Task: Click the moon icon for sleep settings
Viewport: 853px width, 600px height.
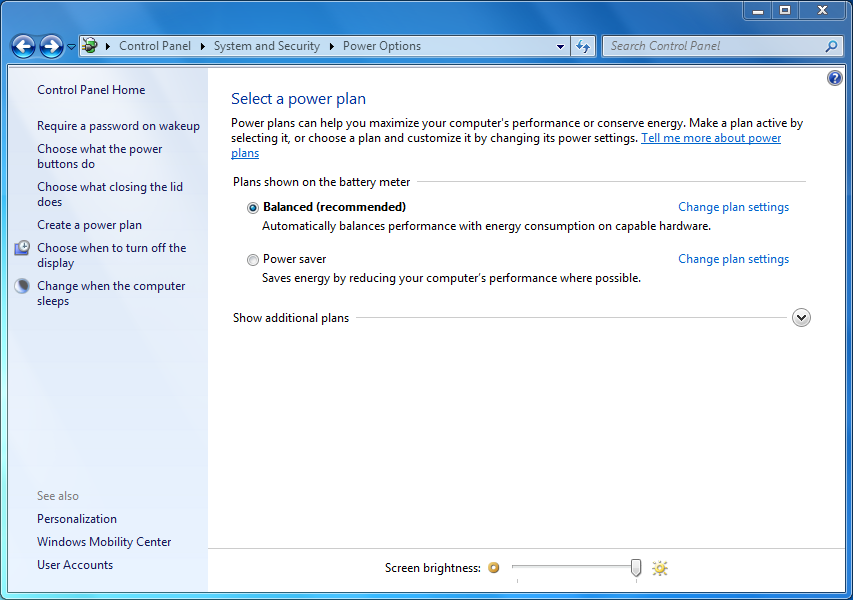Action: coord(22,286)
